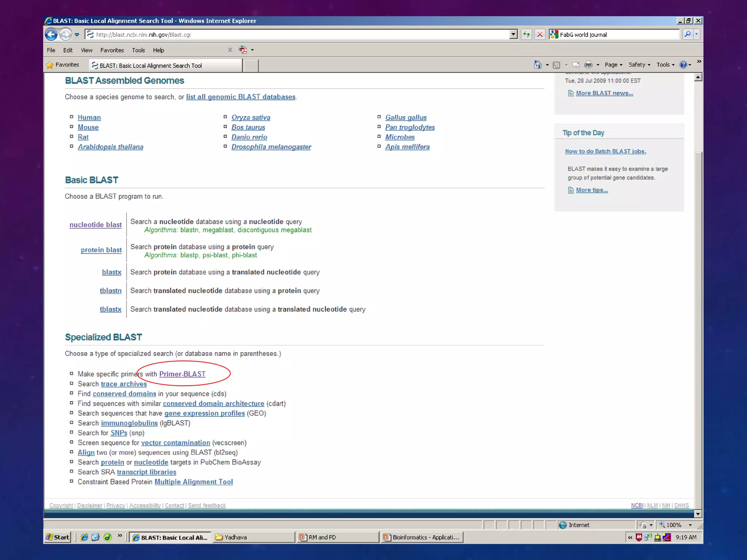Open the Tools menu in menu bar
The width and height of the screenshot is (747, 560).
click(138, 50)
